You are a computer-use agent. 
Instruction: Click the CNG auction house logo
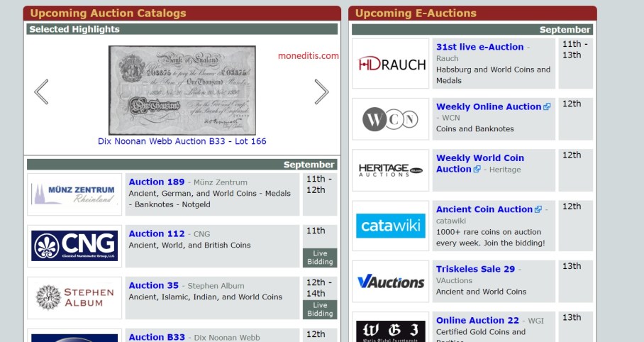click(74, 246)
